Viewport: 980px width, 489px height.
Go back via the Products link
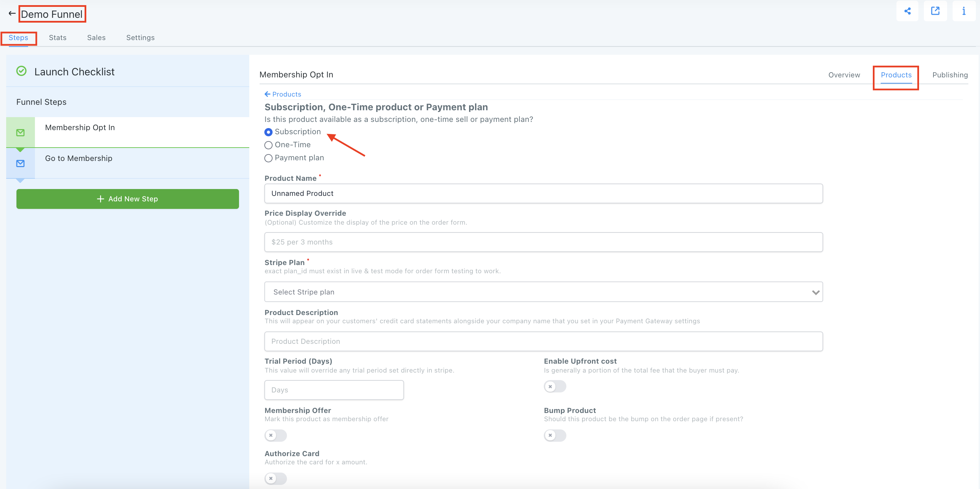click(x=282, y=95)
